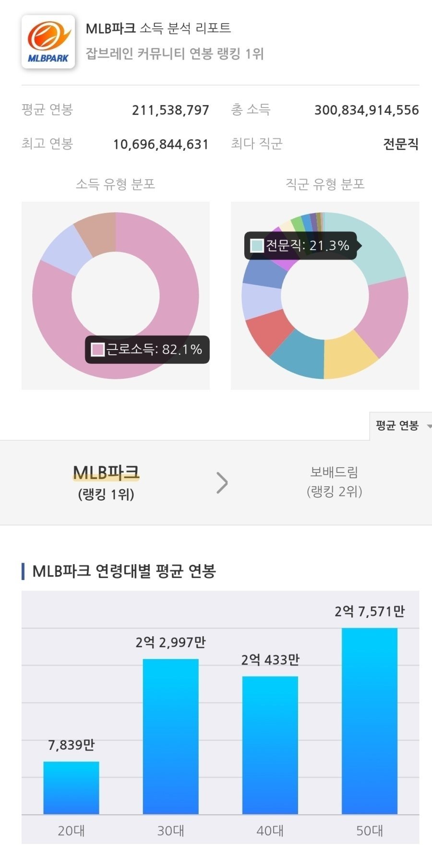This screenshot has height=868, width=432.
Task: Click the right chevron arrow between rankings
Action: click(x=222, y=483)
